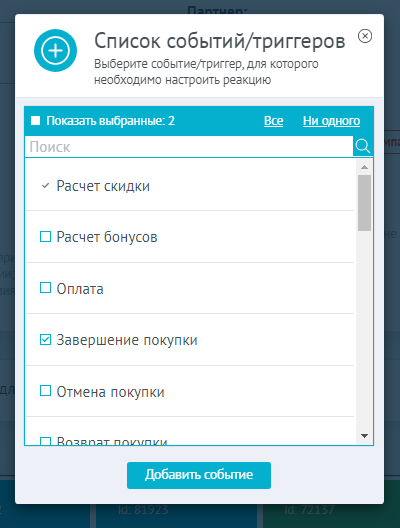Close the events list dialog
Screen dimensions: 400x528
coord(365,36)
